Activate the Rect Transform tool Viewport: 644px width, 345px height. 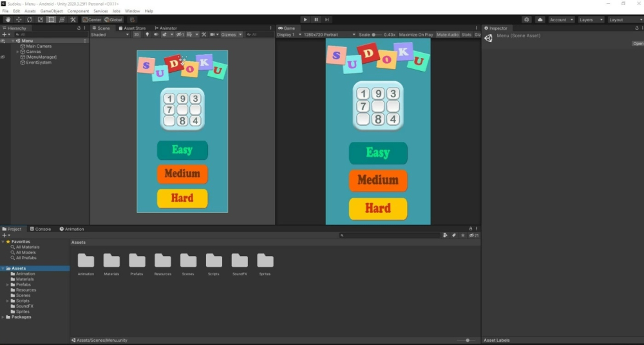51,19
